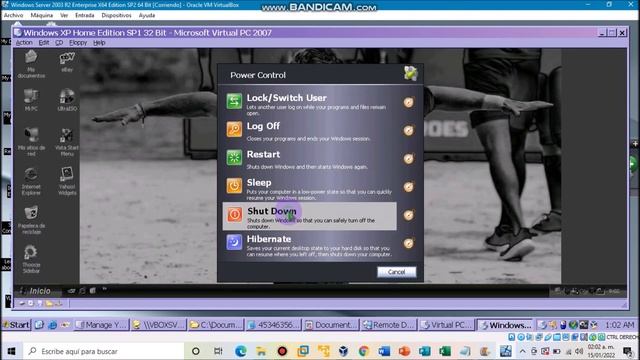Click the Log Off key icon

pyautogui.click(x=234, y=129)
